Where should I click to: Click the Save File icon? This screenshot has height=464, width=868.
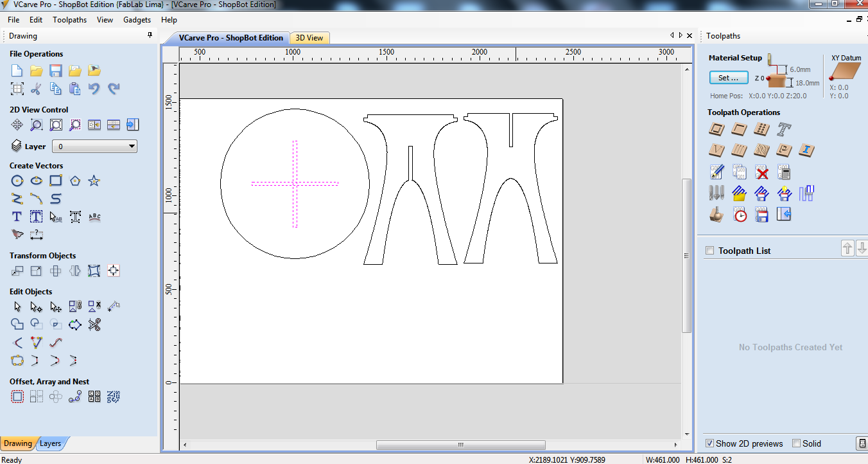[56, 71]
